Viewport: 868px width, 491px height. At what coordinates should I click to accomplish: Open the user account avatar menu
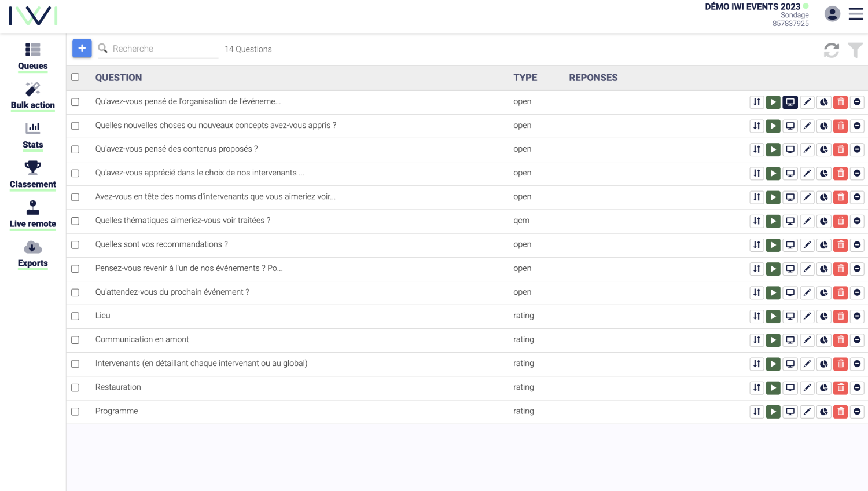tap(832, 14)
